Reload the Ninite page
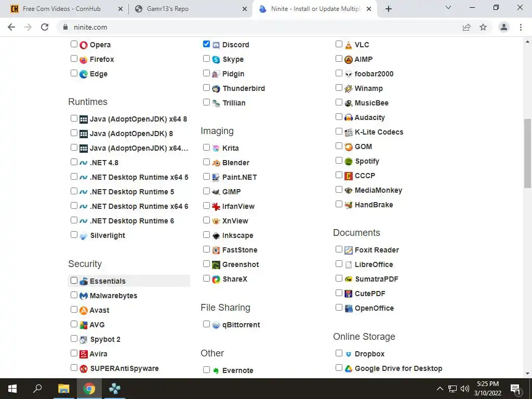This screenshot has height=399, width=532. [x=45, y=27]
